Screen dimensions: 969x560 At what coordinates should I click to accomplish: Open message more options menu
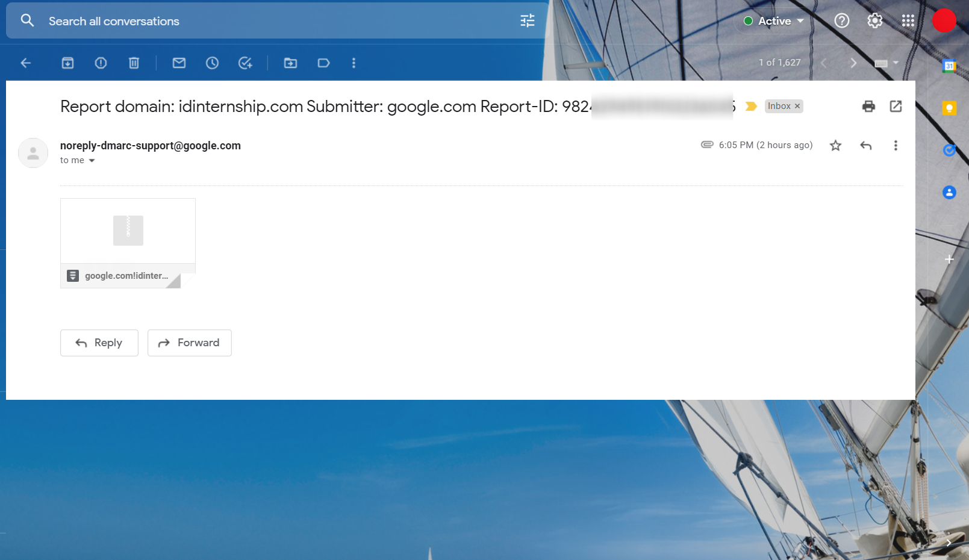[x=896, y=145]
